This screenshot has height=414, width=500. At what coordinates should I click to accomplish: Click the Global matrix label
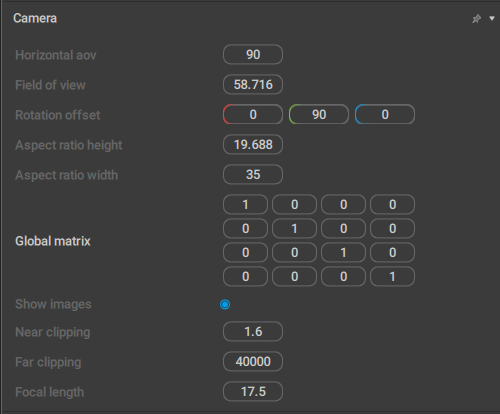pos(53,241)
